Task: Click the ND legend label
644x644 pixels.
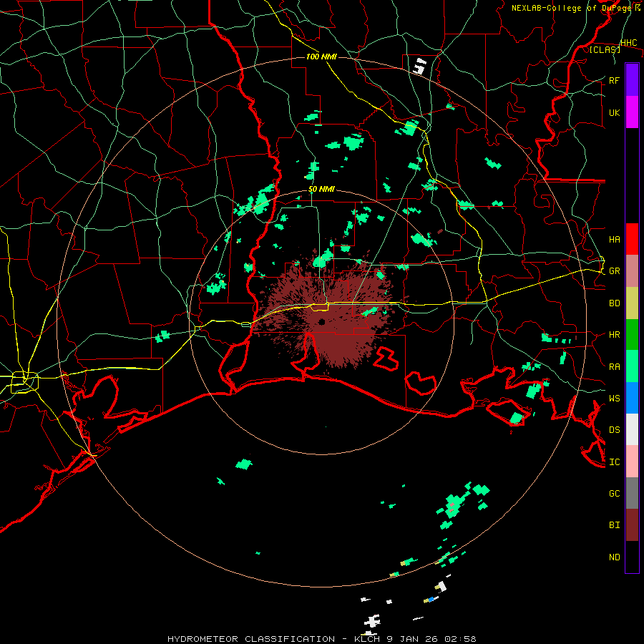Action: (x=614, y=557)
